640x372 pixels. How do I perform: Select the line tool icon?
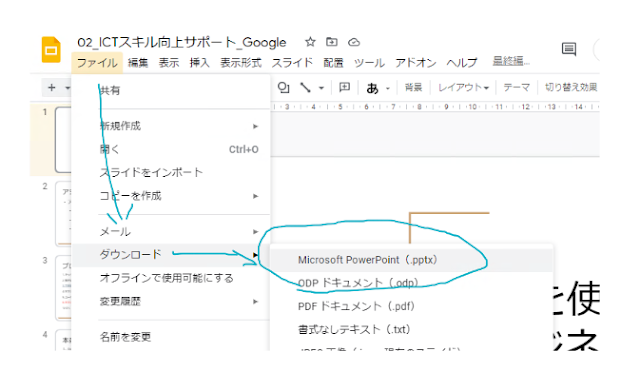pos(305,87)
